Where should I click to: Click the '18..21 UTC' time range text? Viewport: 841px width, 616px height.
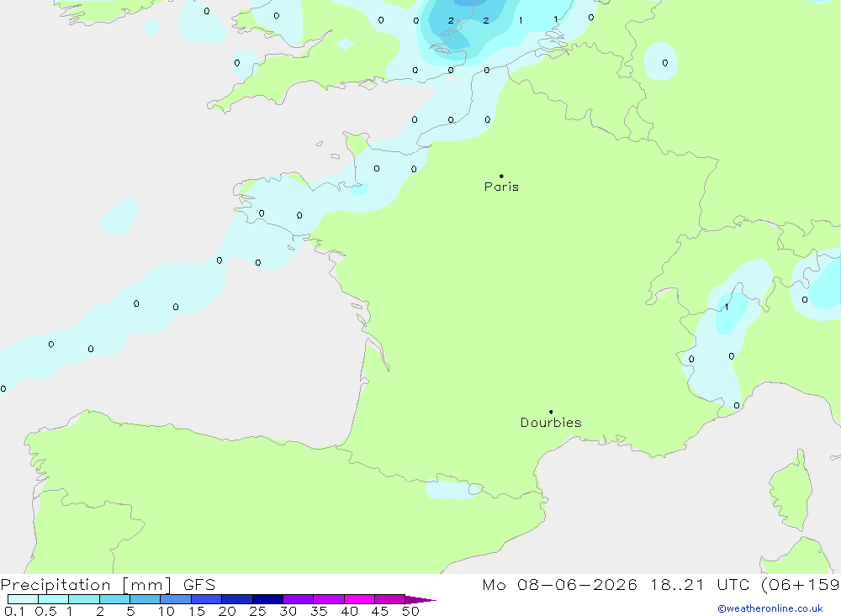point(700,585)
